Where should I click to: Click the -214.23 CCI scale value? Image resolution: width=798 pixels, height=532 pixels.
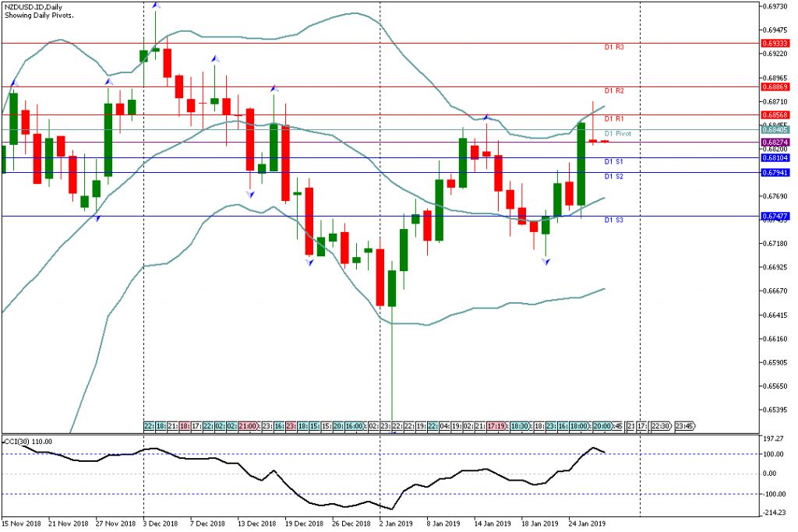click(775, 513)
